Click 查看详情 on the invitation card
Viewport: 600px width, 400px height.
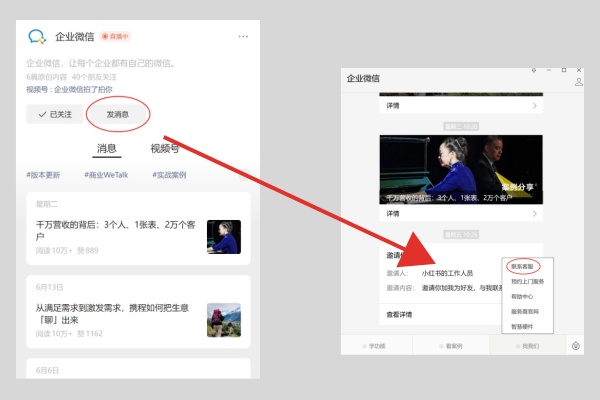[399, 315]
